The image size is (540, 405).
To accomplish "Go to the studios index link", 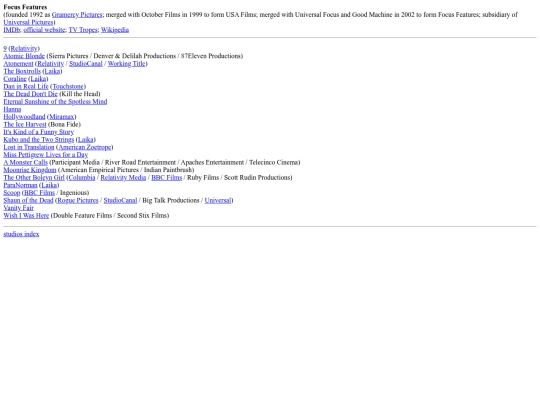I will [21, 234].
